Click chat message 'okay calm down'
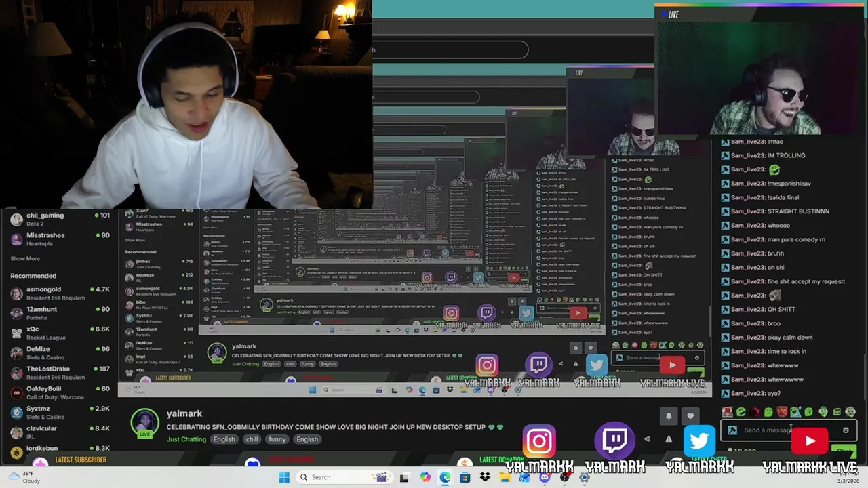Screen dimensions: 868x488 [790, 338]
